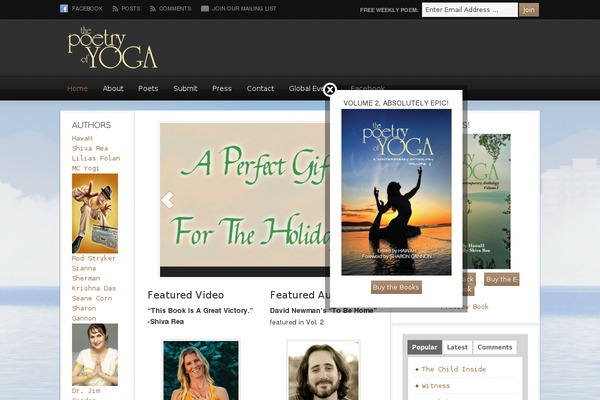Open the FACEBOOK text link
Screen dimensions: 600x400
87,8
